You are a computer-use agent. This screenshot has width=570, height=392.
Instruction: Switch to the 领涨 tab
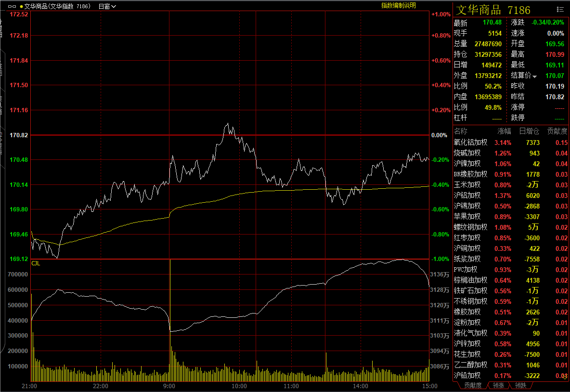(x=498, y=385)
